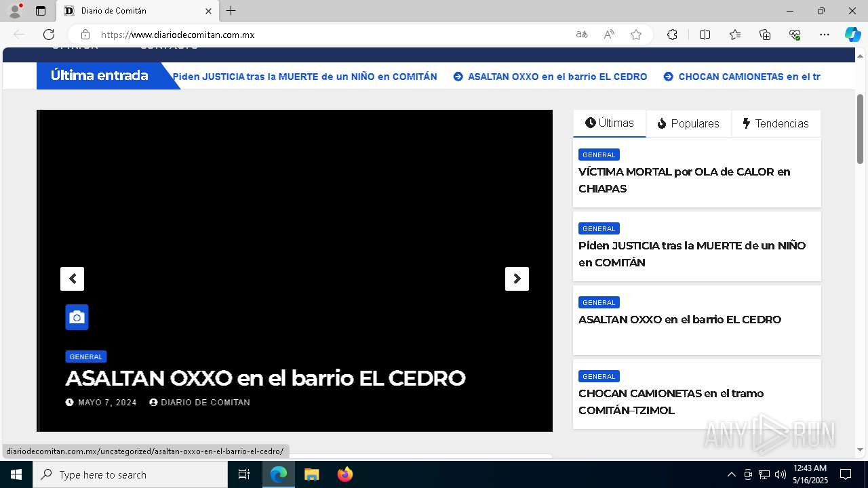The width and height of the screenshot is (868, 488).
Task: Open the network status tray icon
Action: pyautogui.click(x=764, y=474)
